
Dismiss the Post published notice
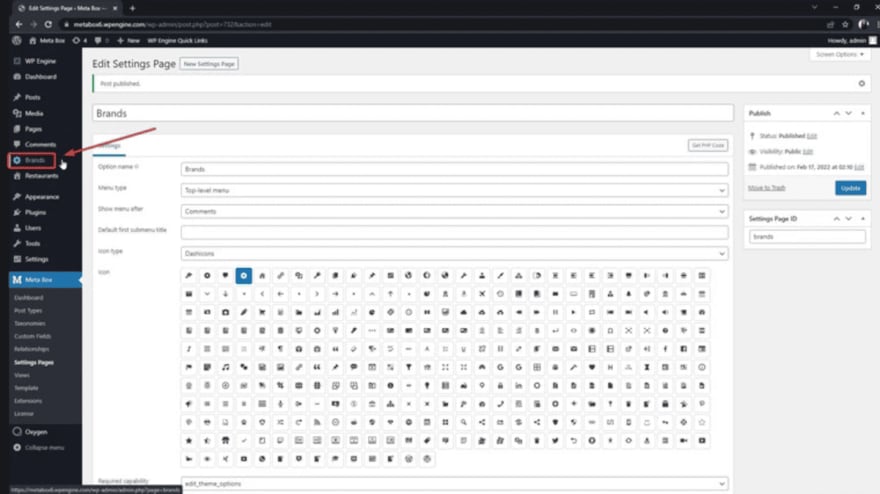tap(861, 84)
